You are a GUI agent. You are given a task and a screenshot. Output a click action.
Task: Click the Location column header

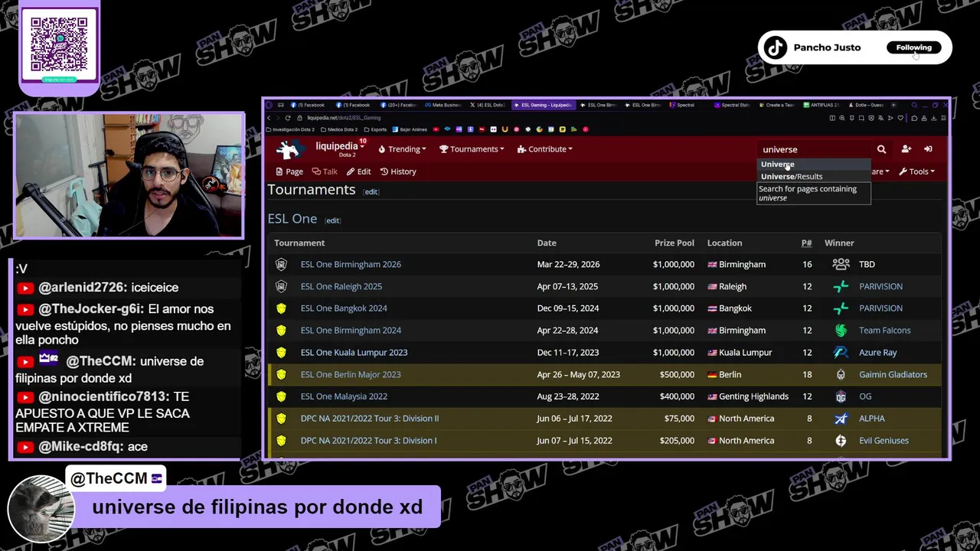[x=724, y=243]
